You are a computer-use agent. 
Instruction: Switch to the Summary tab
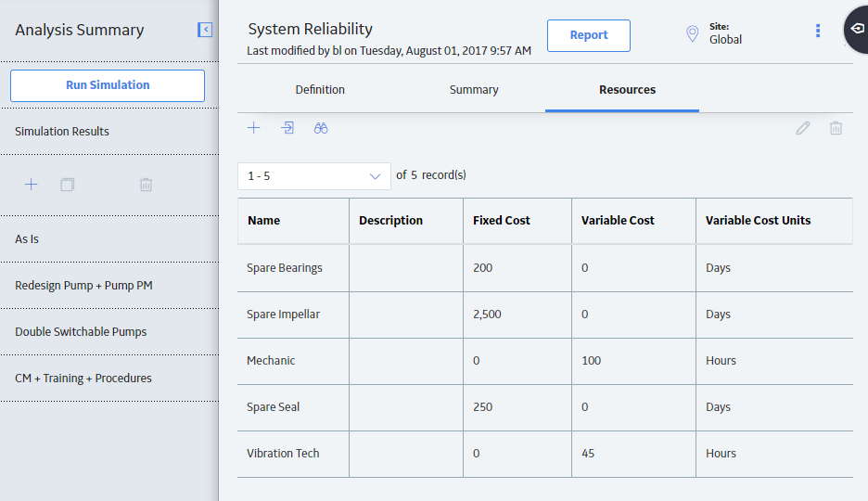click(474, 90)
